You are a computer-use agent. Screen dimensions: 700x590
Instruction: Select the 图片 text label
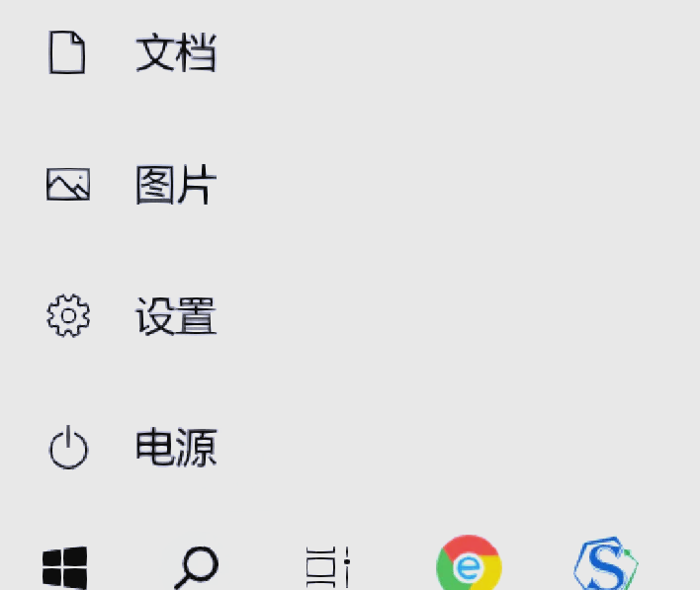click(176, 184)
